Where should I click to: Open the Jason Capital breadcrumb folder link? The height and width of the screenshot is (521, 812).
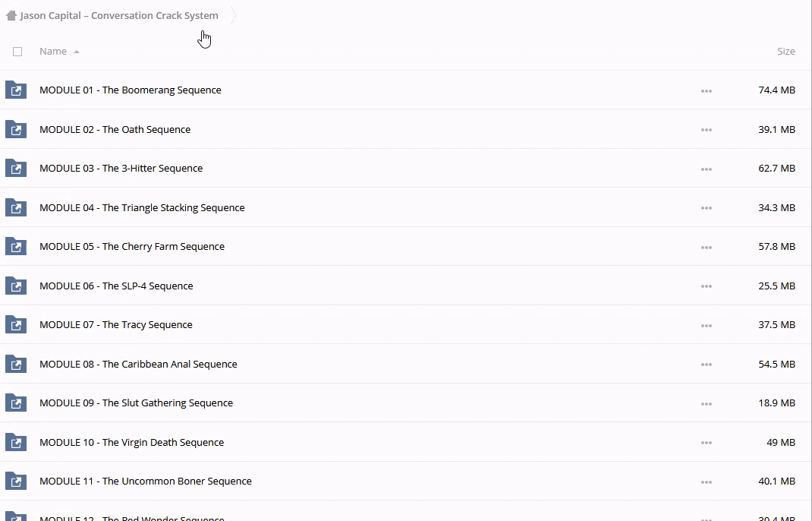tap(119, 15)
